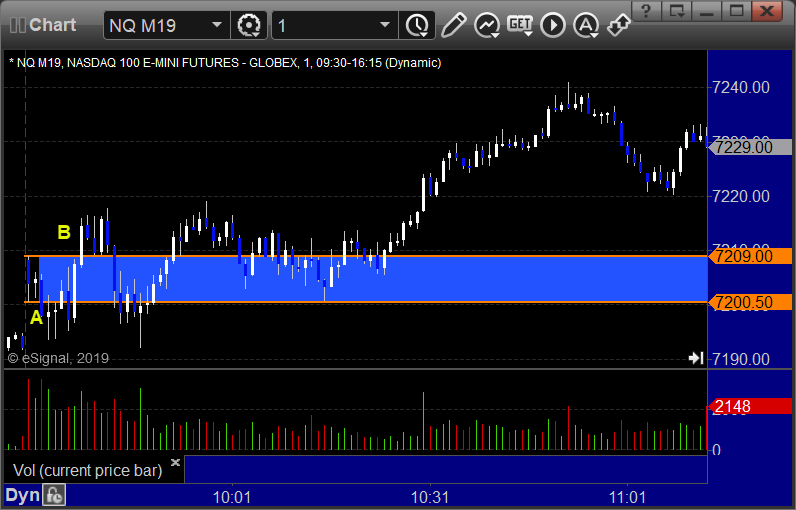Expand the NQ M19 symbol dropdown arrow

[x=217, y=25]
